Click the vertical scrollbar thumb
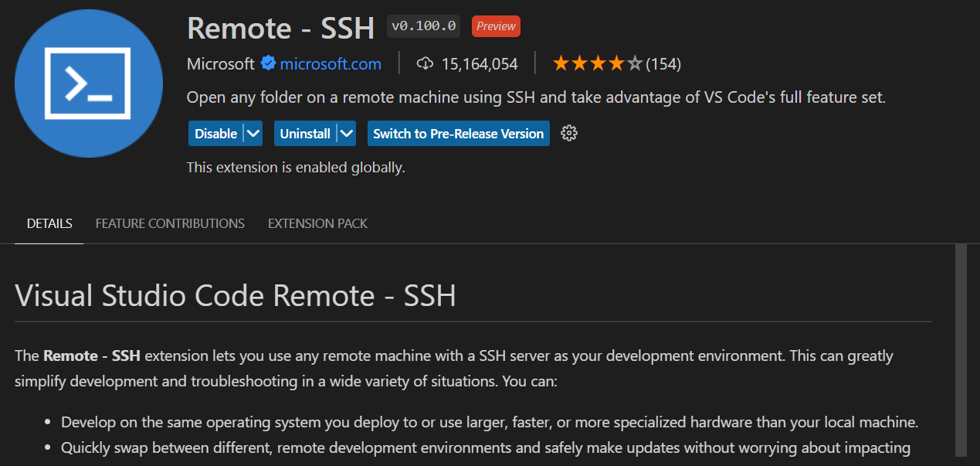The width and height of the screenshot is (980, 466). (x=961, y=349)
